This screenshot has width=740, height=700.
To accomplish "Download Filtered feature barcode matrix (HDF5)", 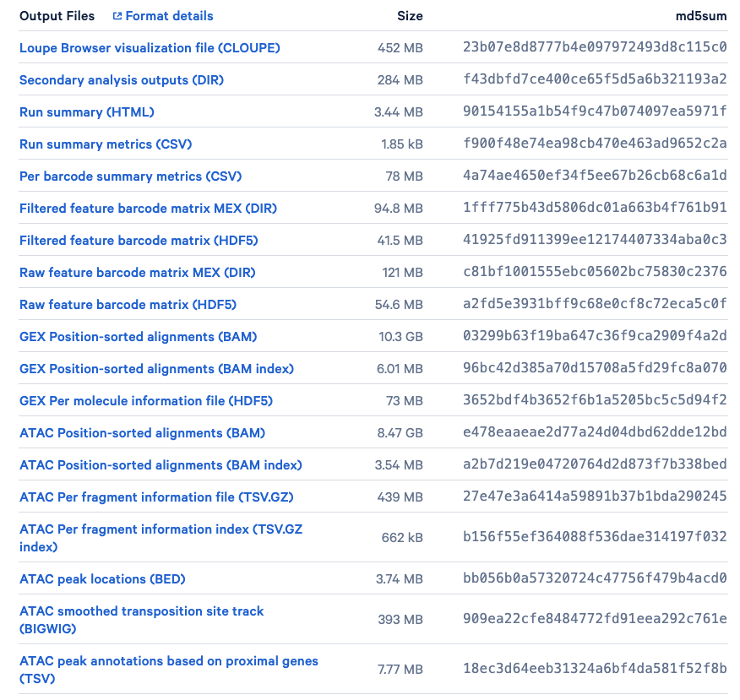I will 139,241.
